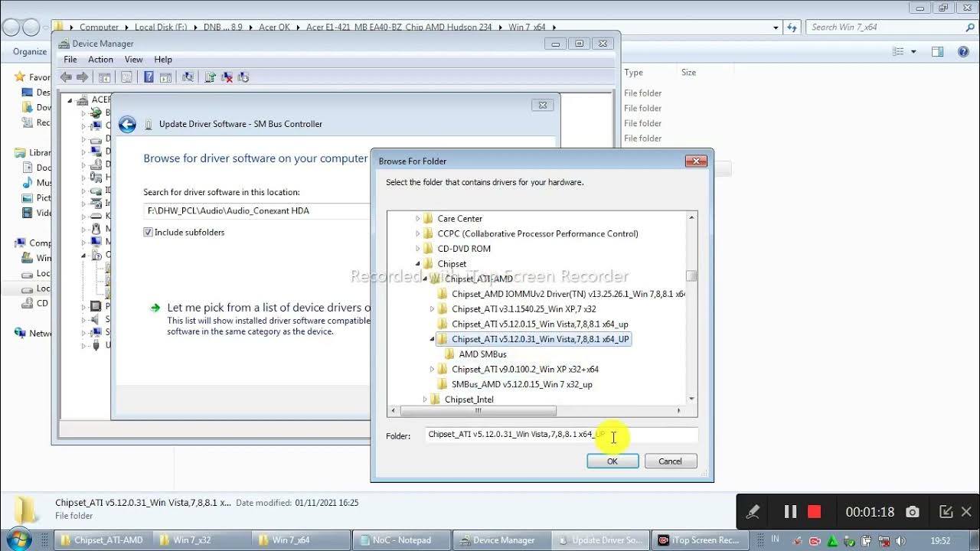Click the Chipset_Intel folder icon
The image size is (980, 551).
[435, 399]
